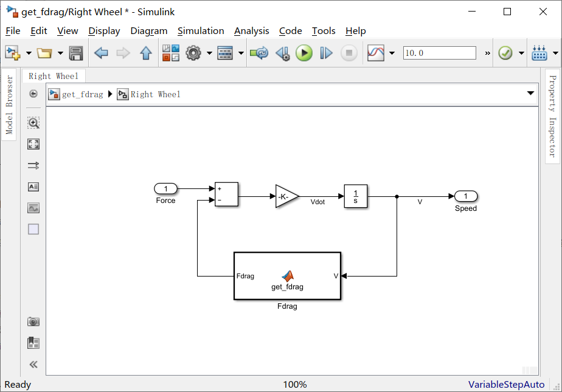Open the Model Browser side panel

click(x=9, y=105)
